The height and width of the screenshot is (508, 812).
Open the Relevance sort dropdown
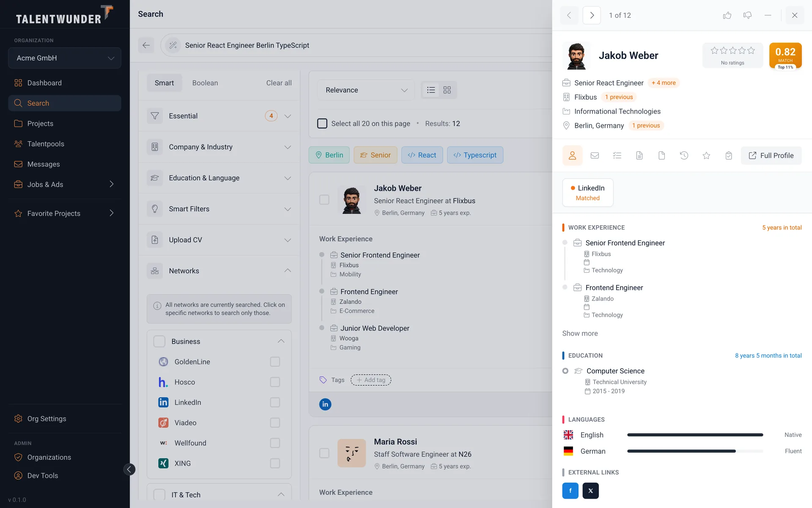[366, 90]
